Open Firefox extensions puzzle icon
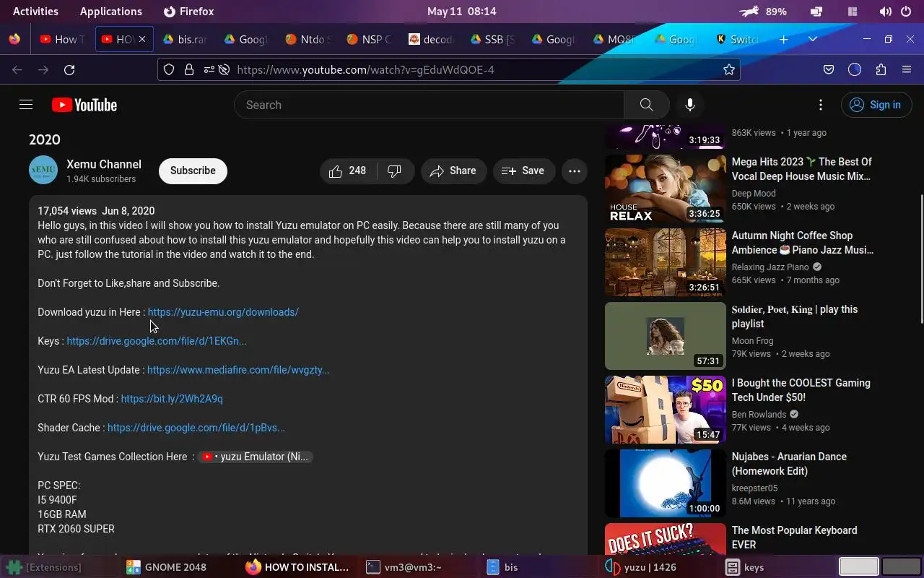Screen dimensions: 924x578 pyautogui.click(x=881, y=69)
